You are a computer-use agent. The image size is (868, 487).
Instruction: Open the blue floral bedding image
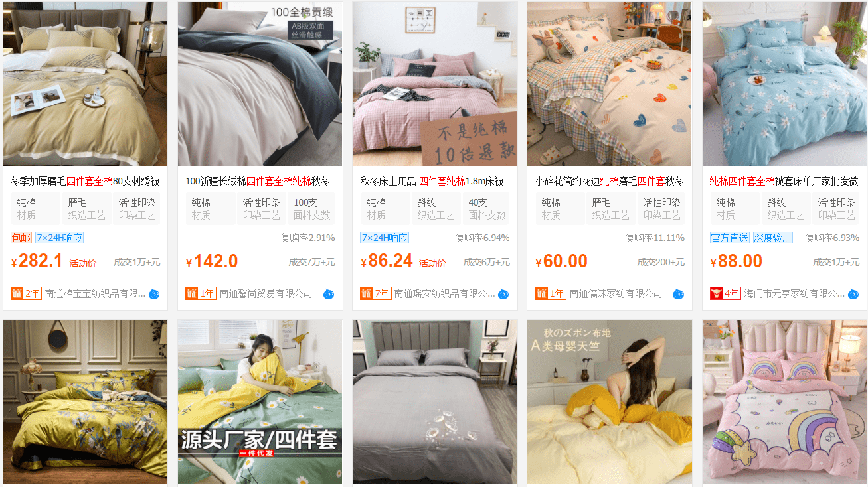click(x=784, y=84)
